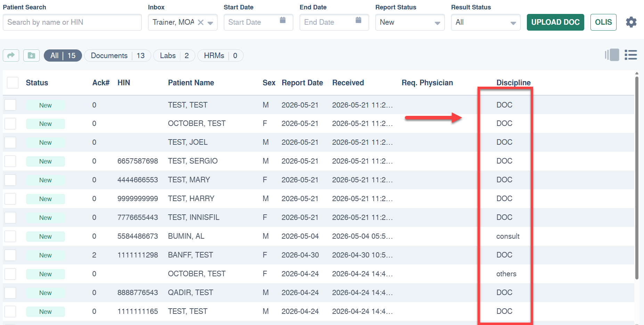Check the OCTOBER, TEST 2026-04-24 row

(x=10, y=274)
